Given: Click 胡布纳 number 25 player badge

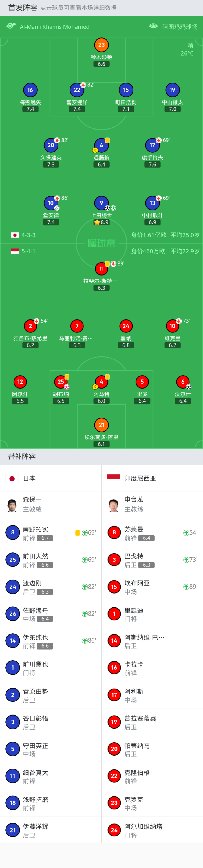Looking at the screenshot, I should [61, 382].
